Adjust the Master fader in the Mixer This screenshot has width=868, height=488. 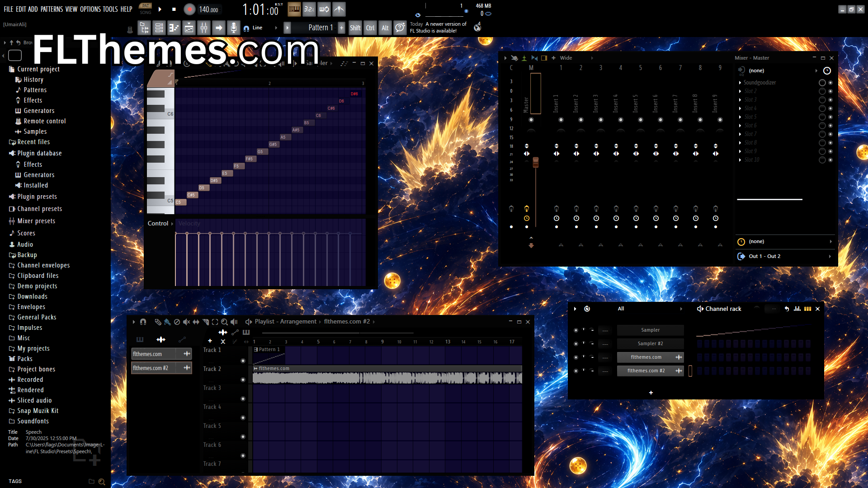(x=536, y=162)
